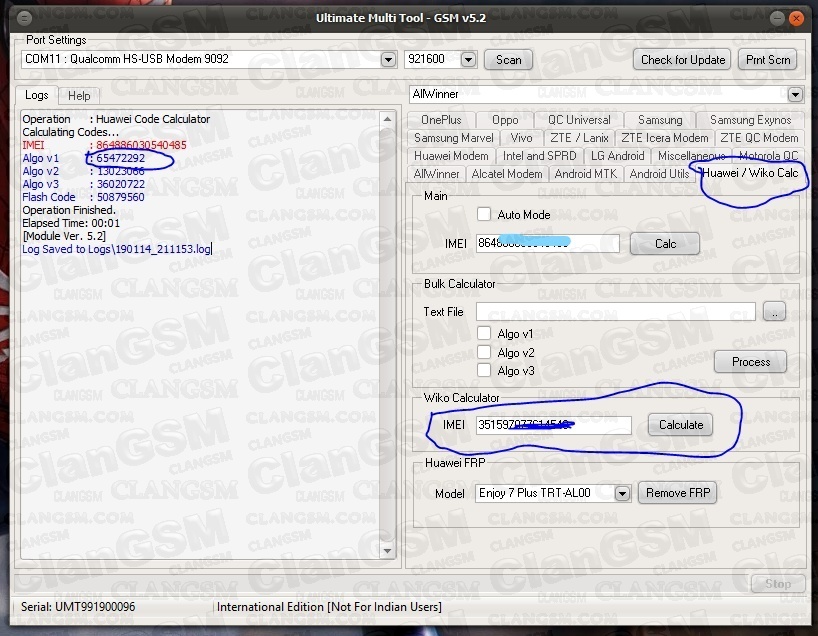Browse for text file with '..' button
818x636 pixels.
coord(775,312)
